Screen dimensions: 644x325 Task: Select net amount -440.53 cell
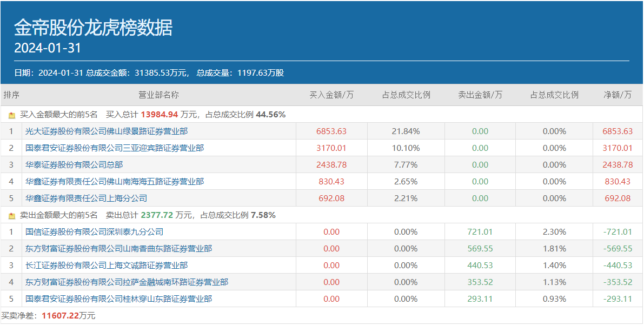tap(618, 266)
